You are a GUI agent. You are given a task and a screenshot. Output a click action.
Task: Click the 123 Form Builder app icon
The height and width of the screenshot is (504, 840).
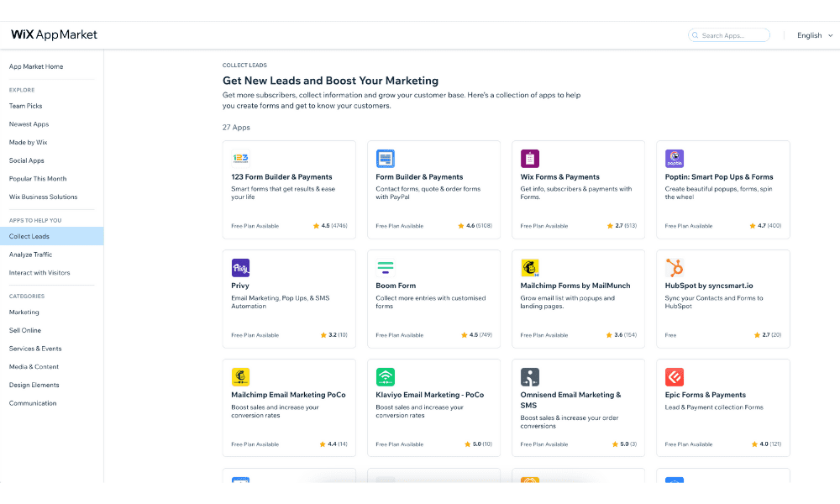(240, 159)
